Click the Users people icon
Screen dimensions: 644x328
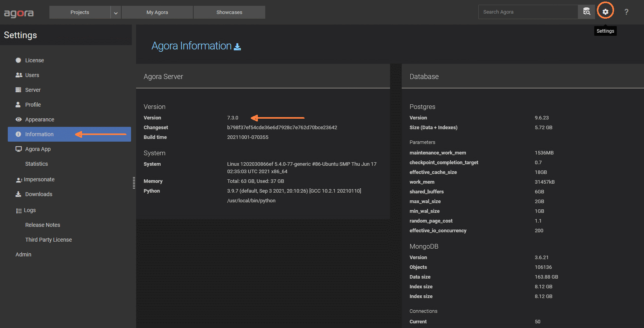pyautogui.click(x=19, y=75)
